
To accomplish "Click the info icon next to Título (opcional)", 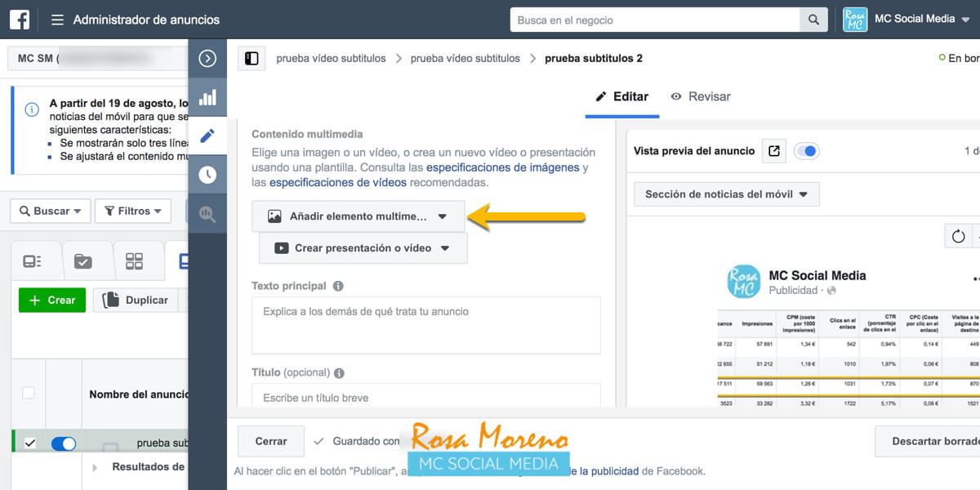I will pos(339,373).
